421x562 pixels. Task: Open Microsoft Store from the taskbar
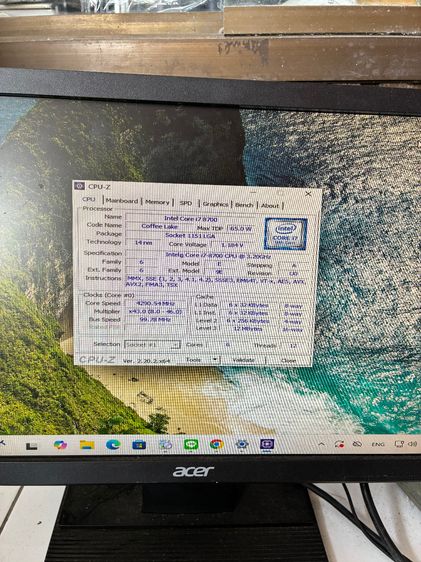point(139,445)
